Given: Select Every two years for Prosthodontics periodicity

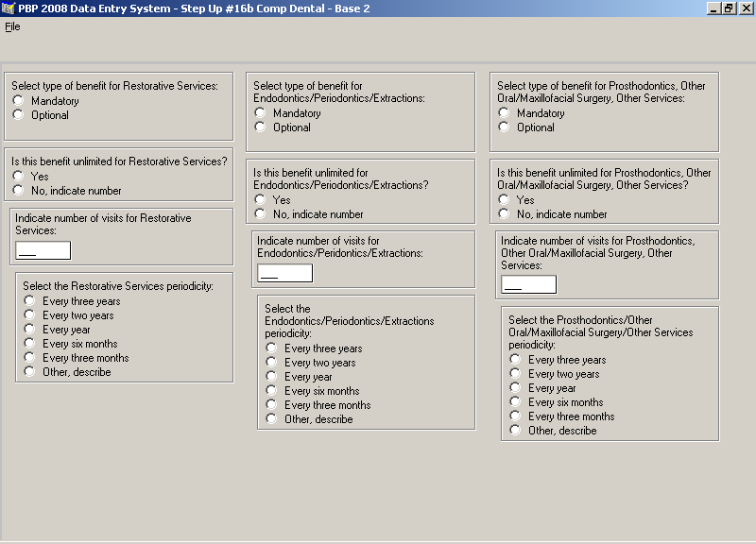Looking at the screenshot, I should click(x=516, y=373).
